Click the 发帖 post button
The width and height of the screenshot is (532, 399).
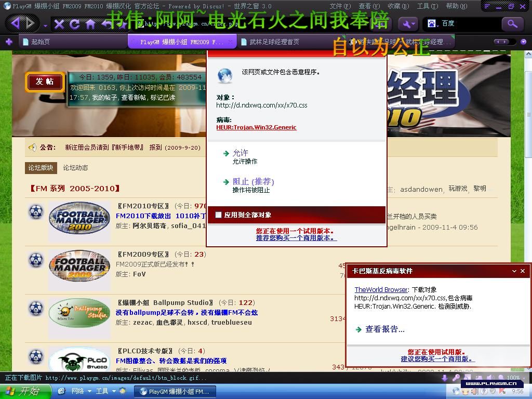45,82
